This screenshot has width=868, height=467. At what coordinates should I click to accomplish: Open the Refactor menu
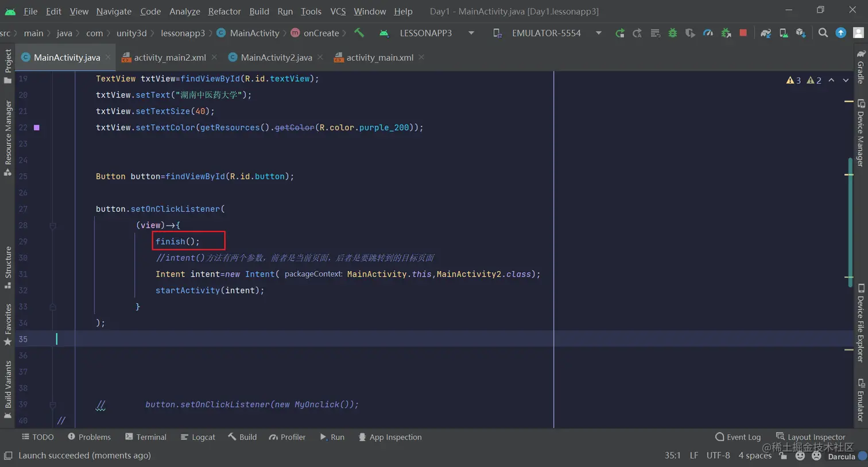pos(224,11)
